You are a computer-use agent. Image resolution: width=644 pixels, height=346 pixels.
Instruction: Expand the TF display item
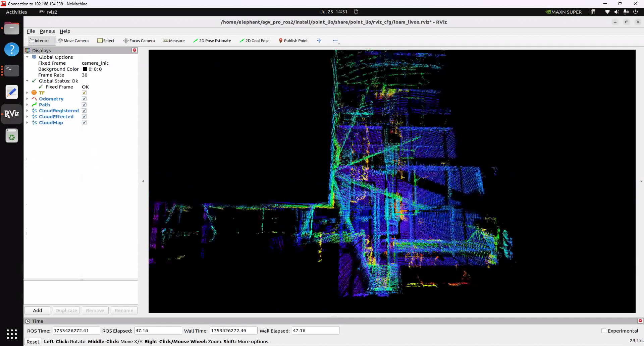[x=28, y=93]
